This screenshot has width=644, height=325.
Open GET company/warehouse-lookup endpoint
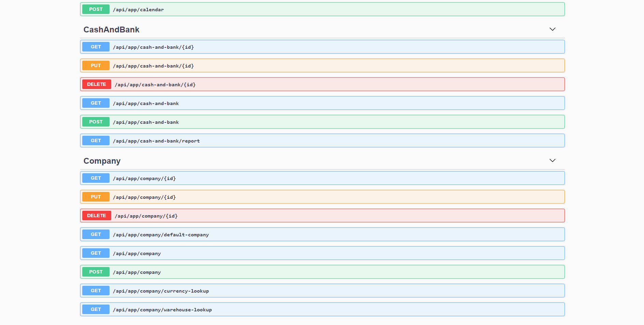[162, 310]
